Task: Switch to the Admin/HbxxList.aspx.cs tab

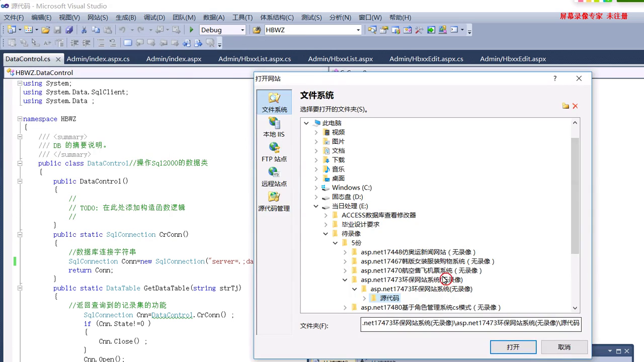Action: [x=255, y=59]
